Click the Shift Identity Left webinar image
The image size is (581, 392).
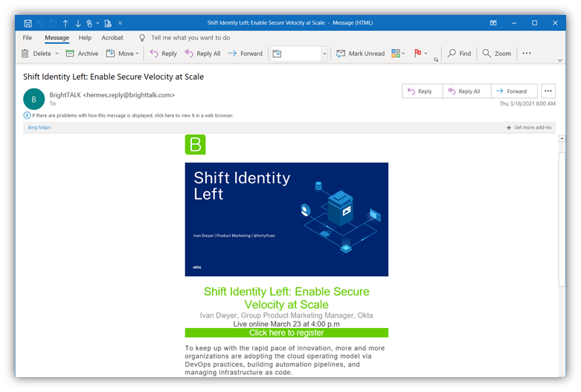286,219
